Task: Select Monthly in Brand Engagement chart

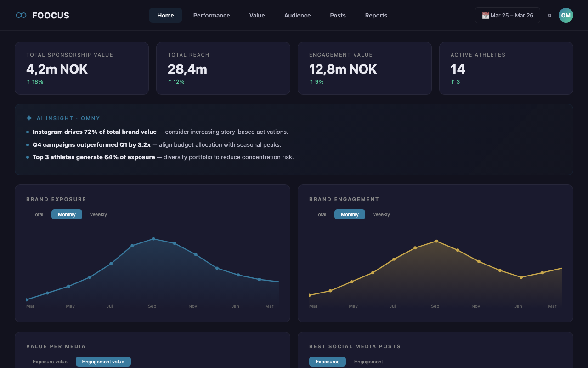Action: [350, 214]
